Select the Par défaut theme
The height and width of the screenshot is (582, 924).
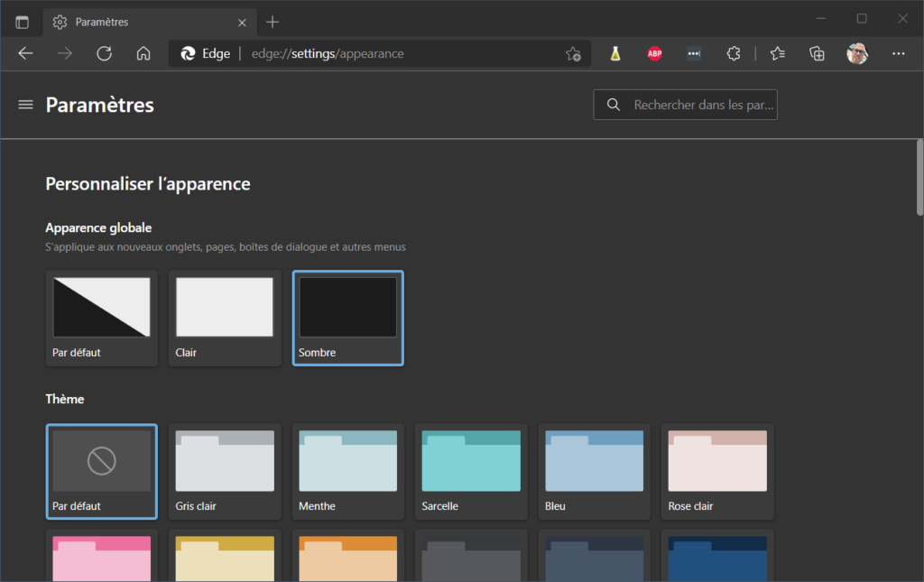101,471
